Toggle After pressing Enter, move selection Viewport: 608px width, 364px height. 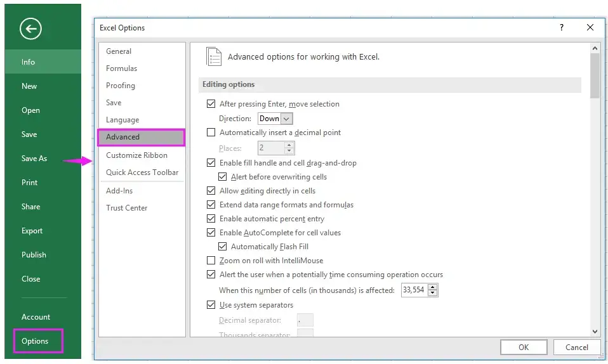[211, 104]
